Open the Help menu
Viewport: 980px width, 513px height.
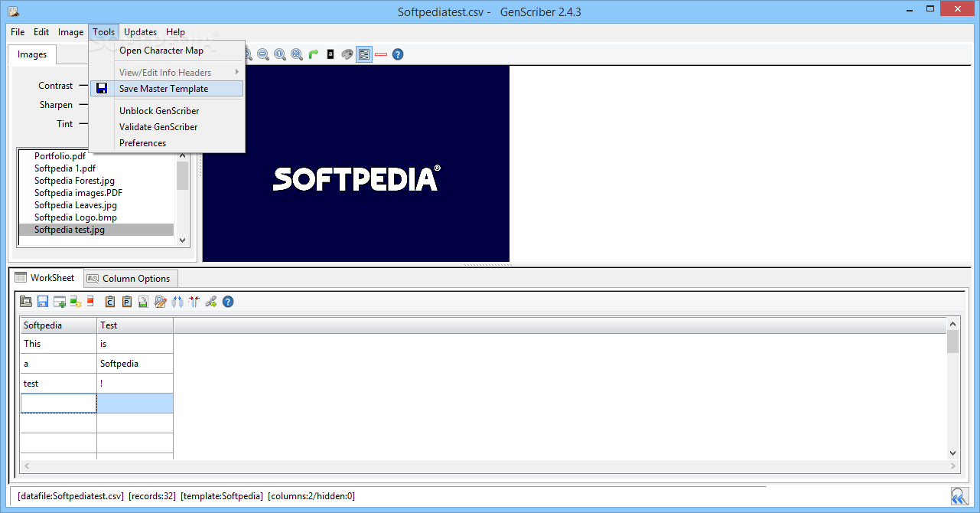[175, 32]
